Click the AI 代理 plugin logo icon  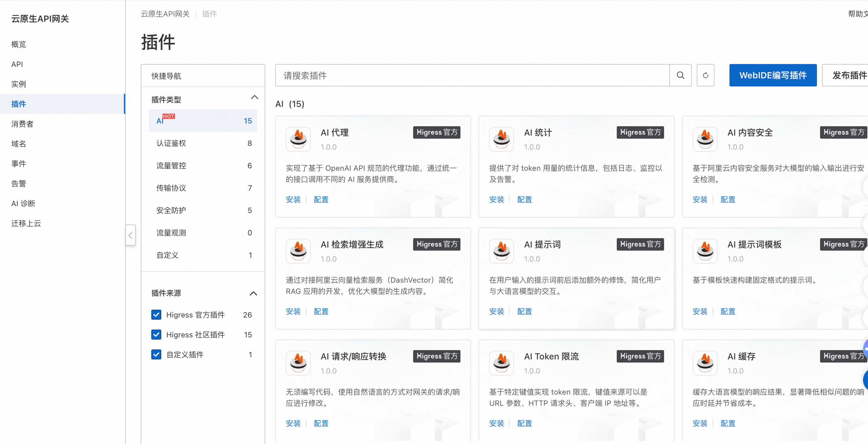click(x=298, y=139)
